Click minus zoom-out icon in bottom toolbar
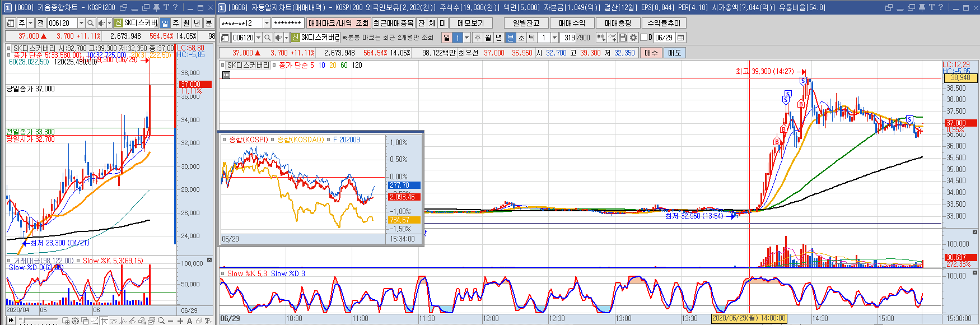Viewport: 980px width, 325px height. click(x=170, y=321)
